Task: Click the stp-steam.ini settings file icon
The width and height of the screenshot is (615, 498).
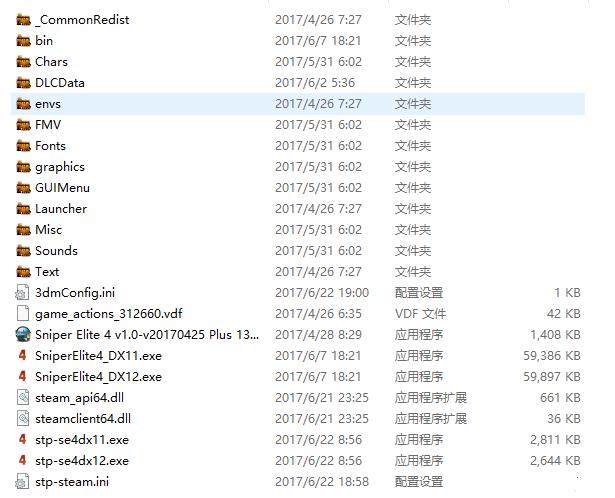Action: [x=22, y=482]
